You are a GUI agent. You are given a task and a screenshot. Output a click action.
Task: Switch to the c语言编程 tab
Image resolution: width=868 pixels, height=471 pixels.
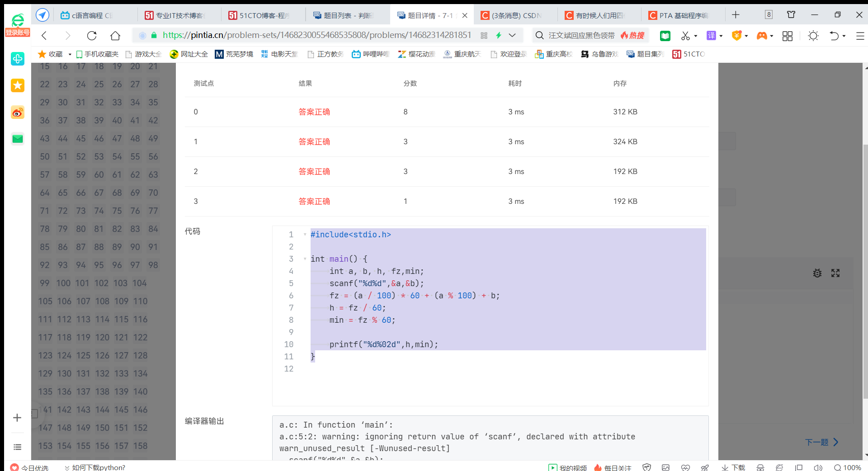click(x=95, y=15)
